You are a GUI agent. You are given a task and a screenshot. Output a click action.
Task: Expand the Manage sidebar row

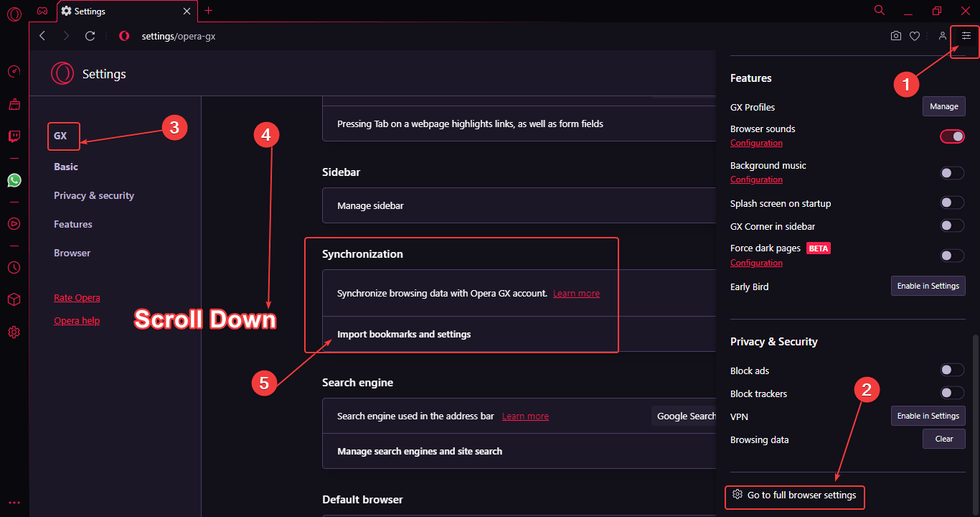pyautogui.click(x=370, y=205)
